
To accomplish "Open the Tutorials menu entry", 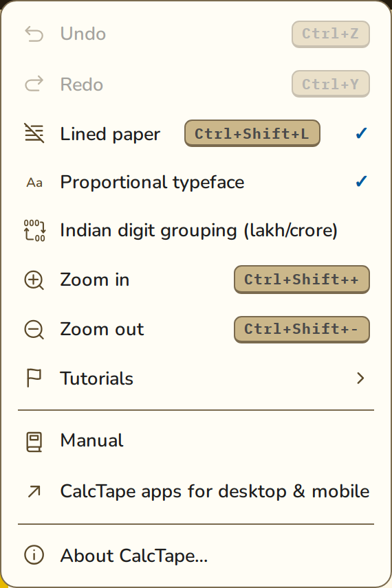I will pos(196,378).
